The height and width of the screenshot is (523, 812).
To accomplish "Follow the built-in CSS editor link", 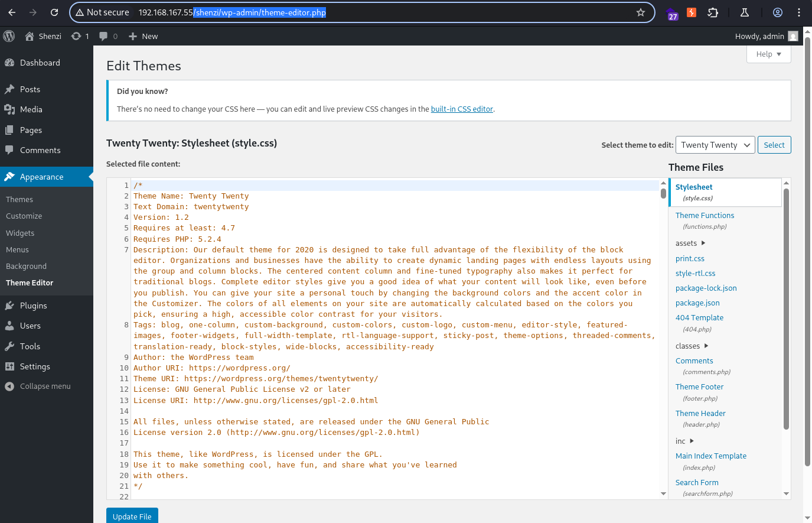I will 462,109.
